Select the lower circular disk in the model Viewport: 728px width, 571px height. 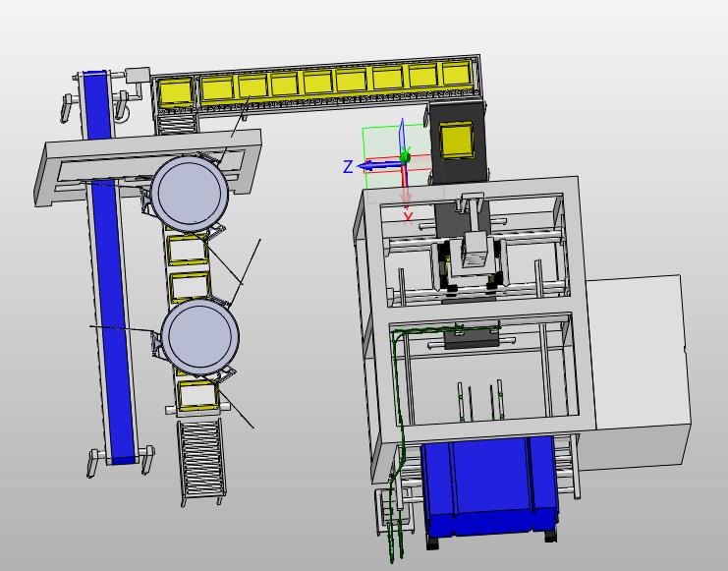click(x=199, y=336)
